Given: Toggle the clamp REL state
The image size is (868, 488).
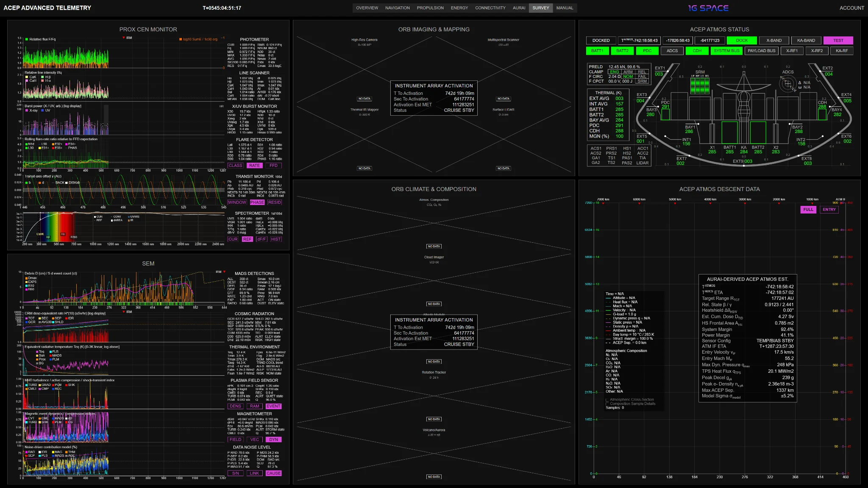Looking at the screenshot, I should [642, 72].
